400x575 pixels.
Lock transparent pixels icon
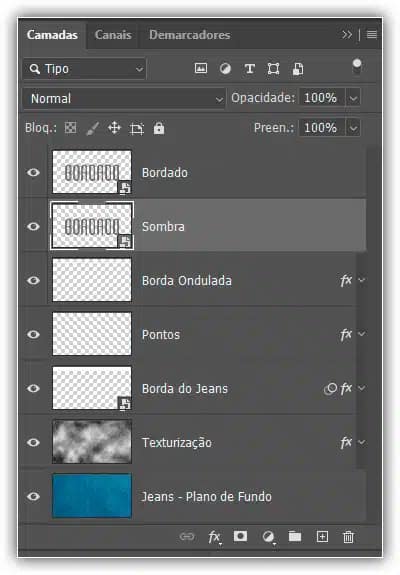coord(70,128)
